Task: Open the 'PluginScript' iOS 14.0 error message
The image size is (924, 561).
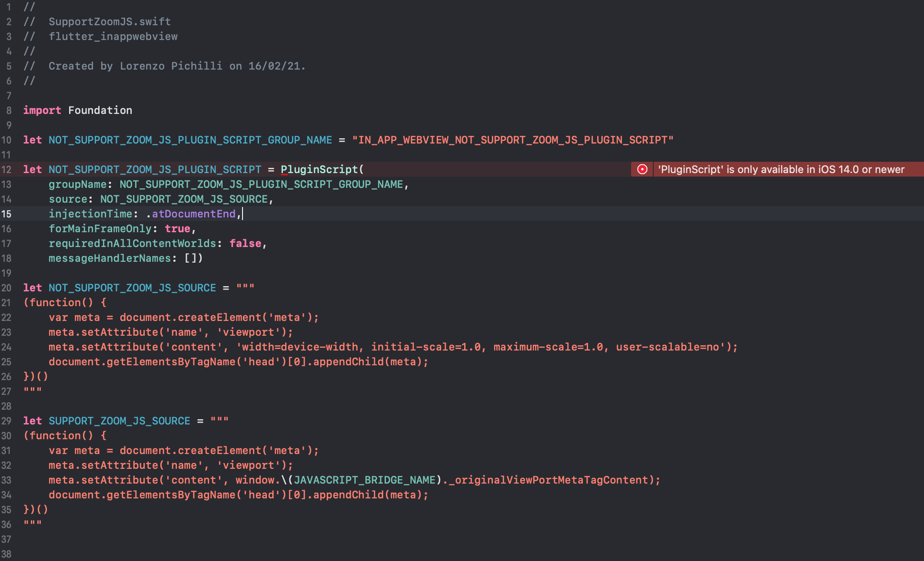Action: point(780,170)
